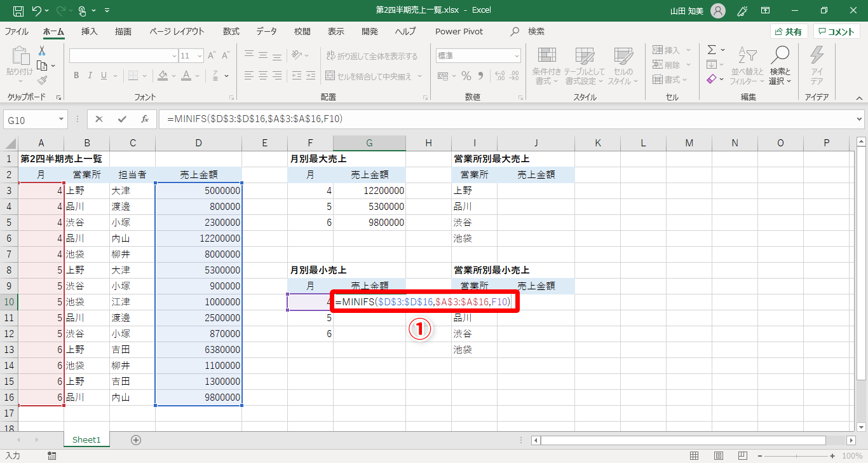Click the new sheet plus icon
This screenshot has width=868, height=463.
[136, 439]
